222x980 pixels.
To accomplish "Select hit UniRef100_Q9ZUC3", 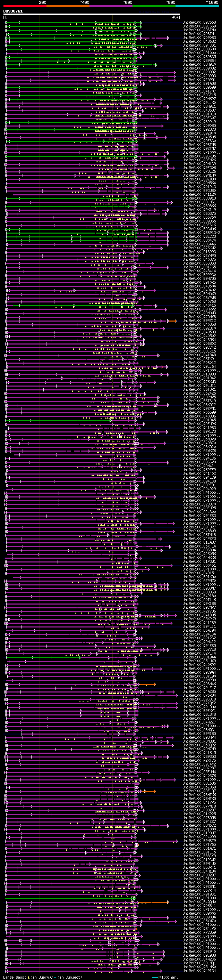I will [199, 129].
